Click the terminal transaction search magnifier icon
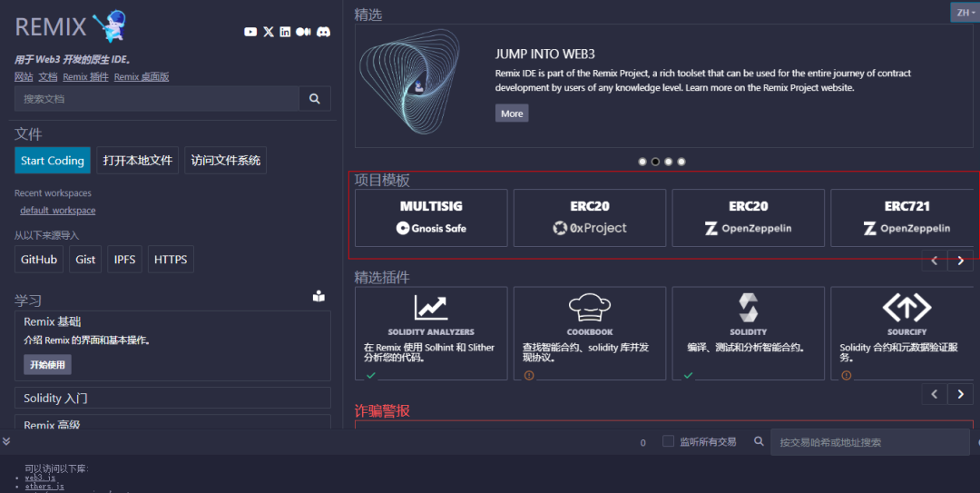 click(x=759, y=441)
